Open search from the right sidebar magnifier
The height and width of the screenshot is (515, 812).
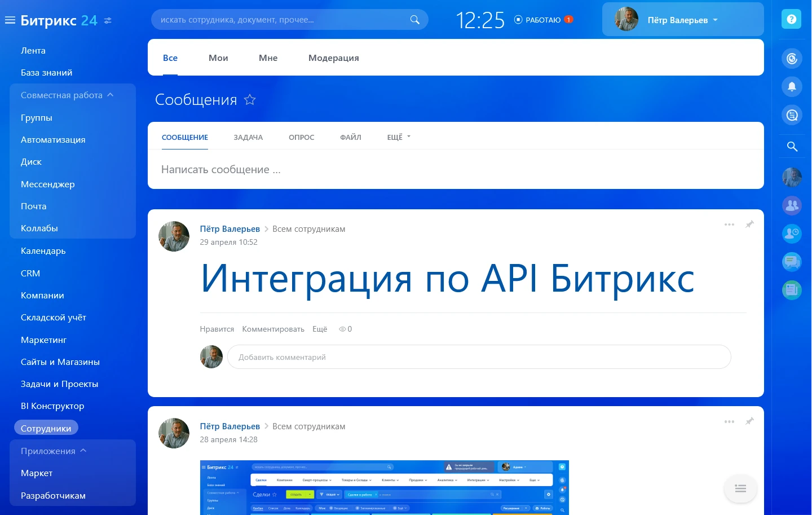click(x=791, y=146)
